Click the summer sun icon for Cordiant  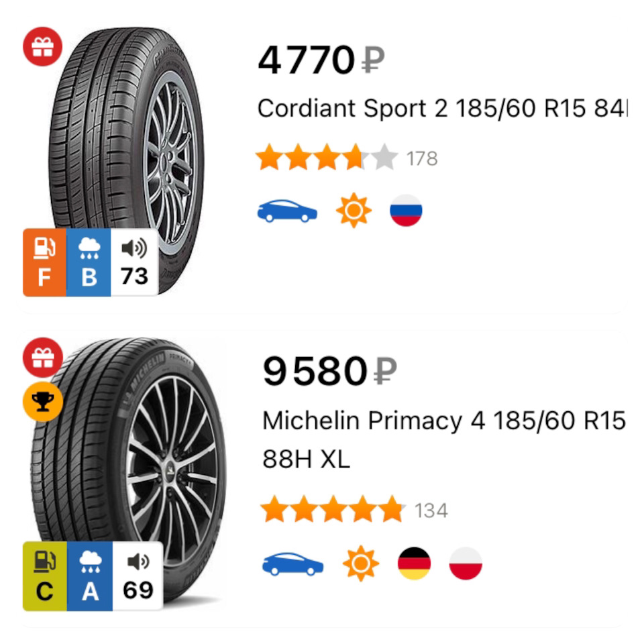[354, 211]
